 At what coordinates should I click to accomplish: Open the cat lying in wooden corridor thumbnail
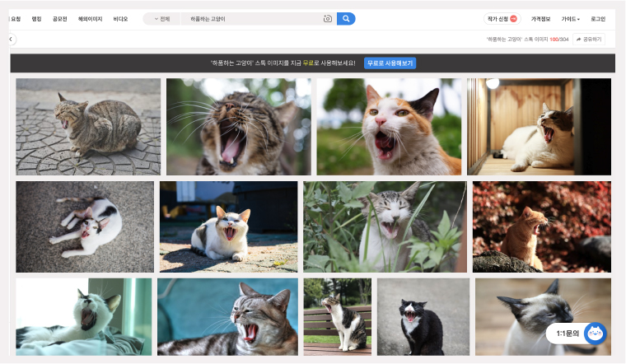click(539, 127)
